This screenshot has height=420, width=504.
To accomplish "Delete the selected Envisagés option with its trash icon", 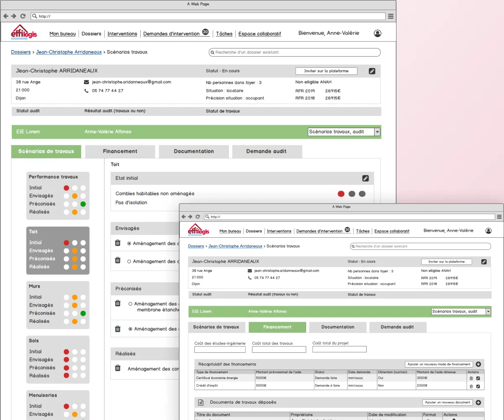I will click(x=118, y=243).
